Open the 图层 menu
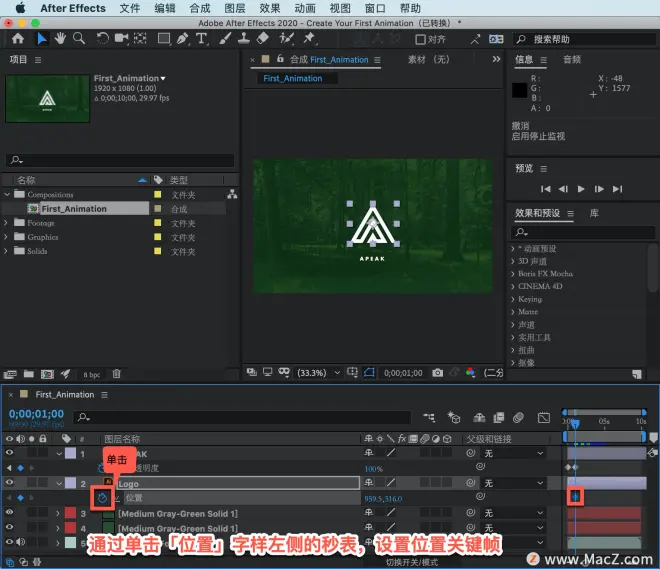The width and height of the screenshot is (660, 569). (235, 8)
